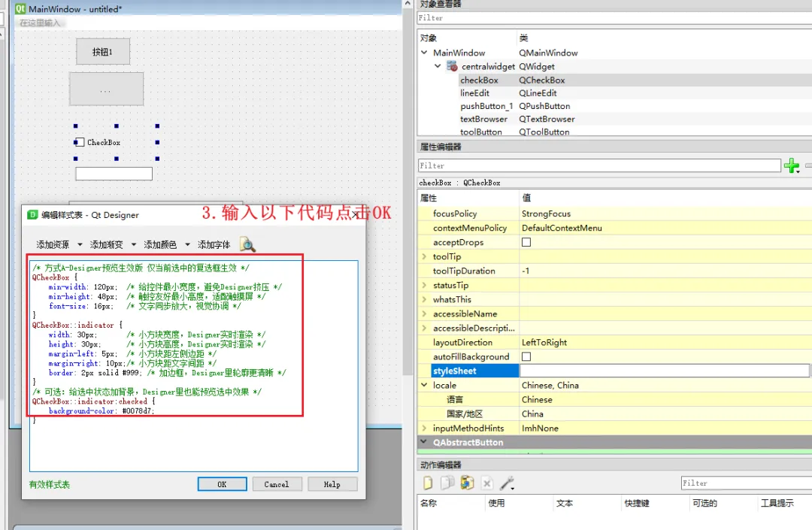Click the Delete action X icon
812x530 pixels.
[x=486, y=483]
